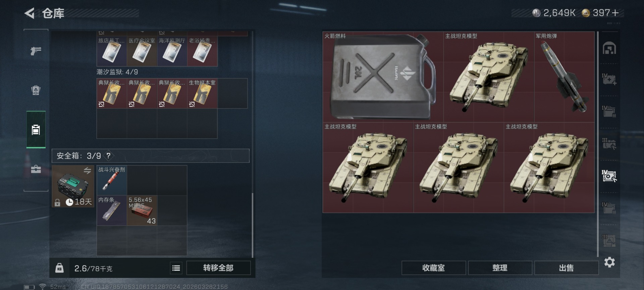
Task: Open the weight lock KG icon
Action: tap(59, 268)
